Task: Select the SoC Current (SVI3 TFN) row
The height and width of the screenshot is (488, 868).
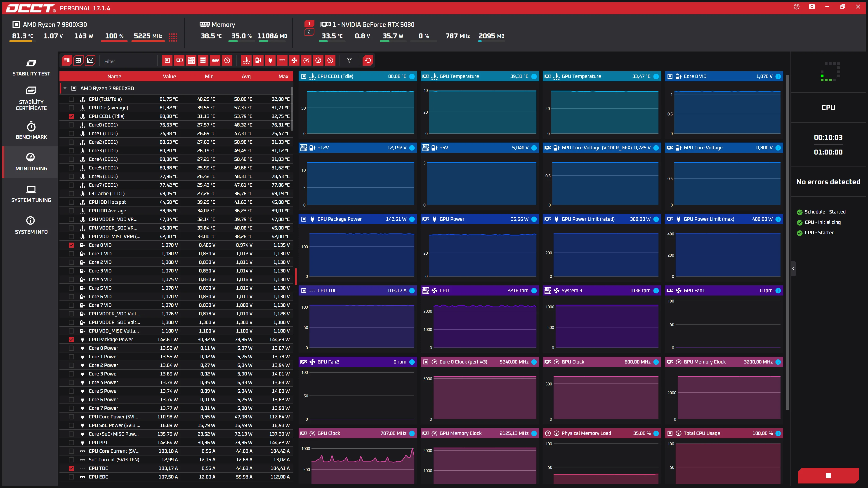Action: [x=176, y=460]
